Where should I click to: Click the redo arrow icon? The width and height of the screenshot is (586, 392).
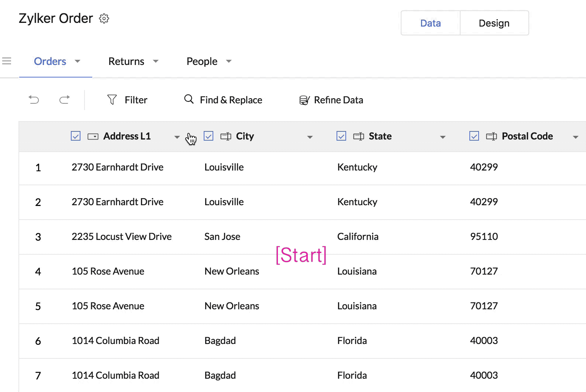(65, 100)
